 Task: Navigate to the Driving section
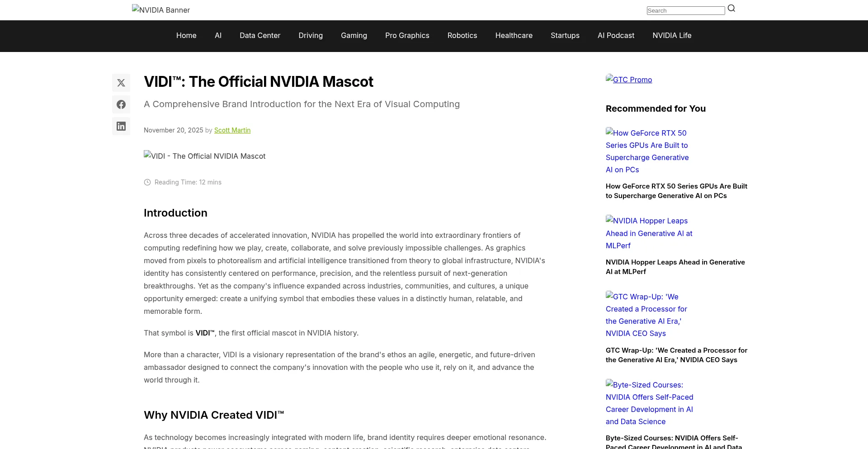pyautogui.click(x=311, y=35)
